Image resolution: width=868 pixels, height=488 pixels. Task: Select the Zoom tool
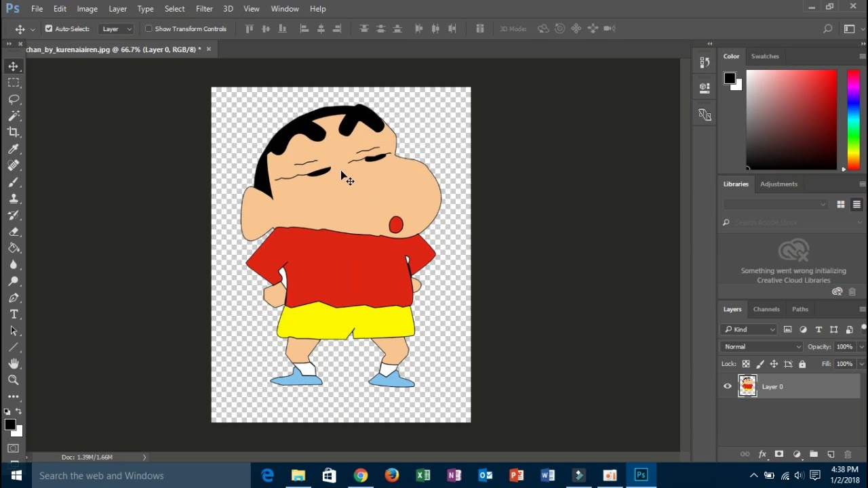coord(14,380)
